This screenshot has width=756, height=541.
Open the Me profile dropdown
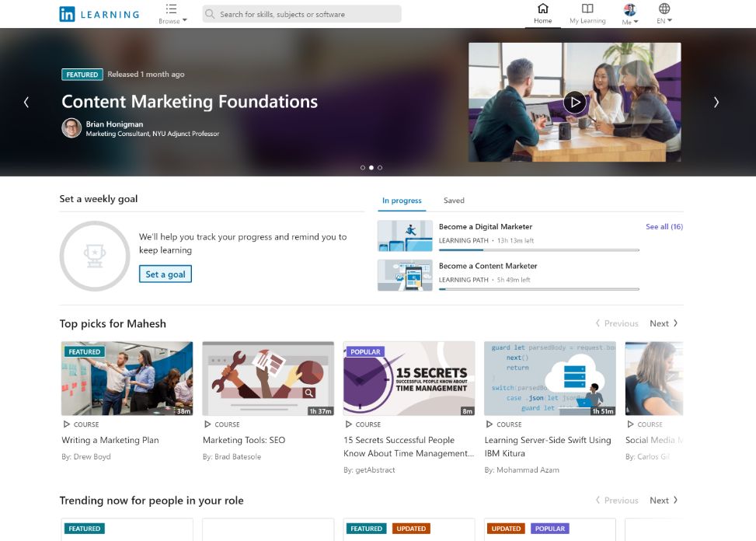pos(630,14)
